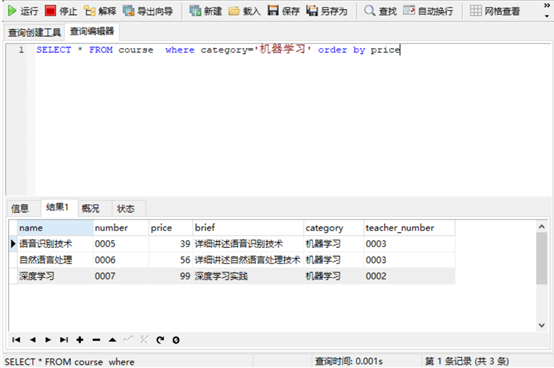Viewport: 554px width, 368px height.
Task: Save the query with 保存
Action: pyautogui.click(x=283, y=11)
